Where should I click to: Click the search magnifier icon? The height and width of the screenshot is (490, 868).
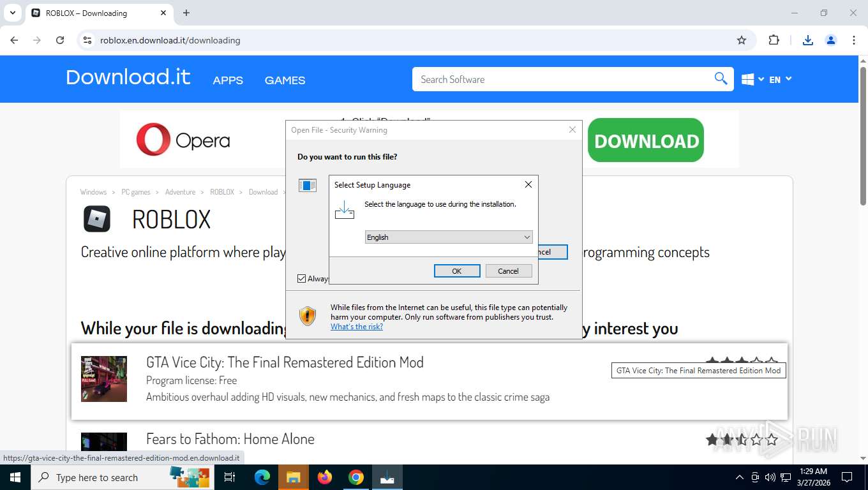click(721, 78)
